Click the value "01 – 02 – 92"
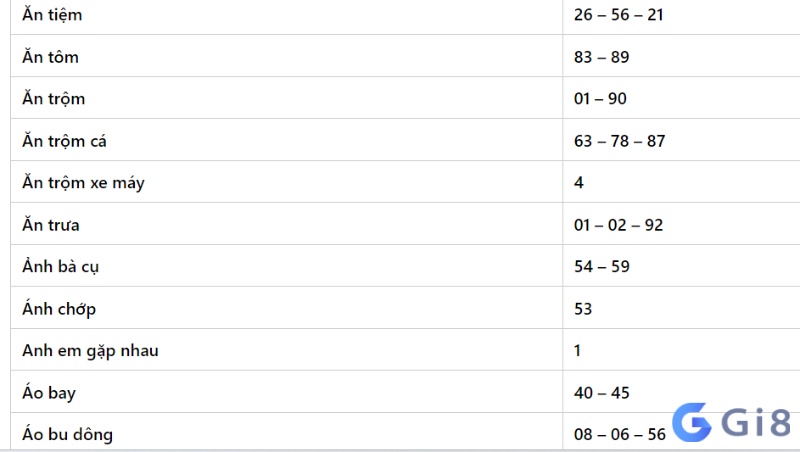This screenshot has width=800, height=452. (x=618, y=224)
